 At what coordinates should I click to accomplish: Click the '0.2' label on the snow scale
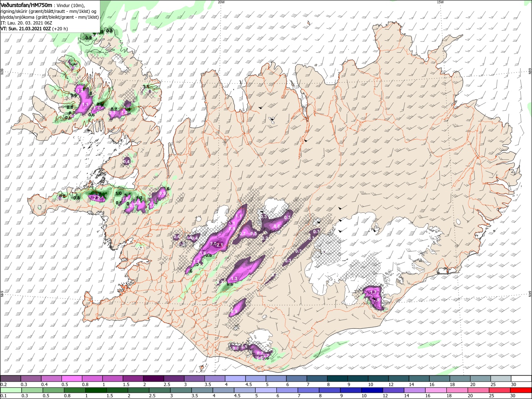(x=3, y=385)
